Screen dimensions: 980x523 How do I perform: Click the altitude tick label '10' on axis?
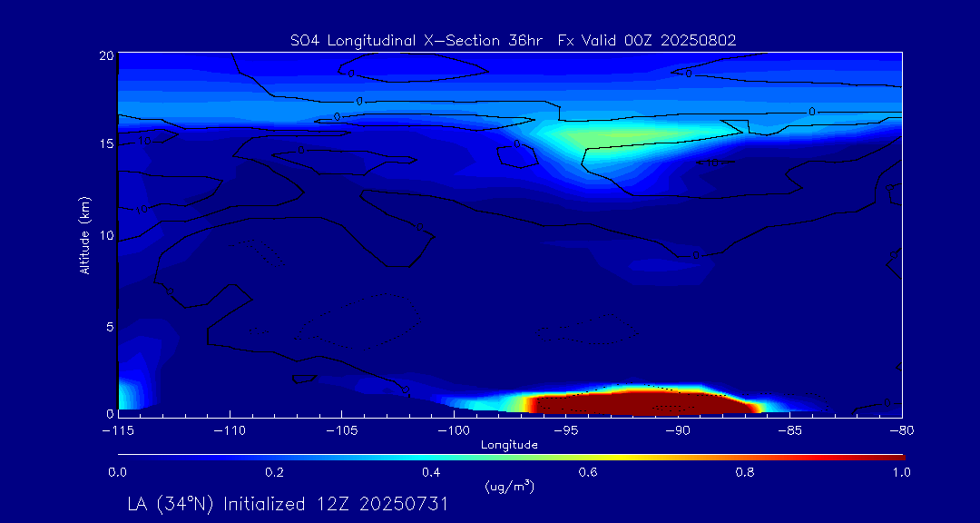(x=106, y=235)
